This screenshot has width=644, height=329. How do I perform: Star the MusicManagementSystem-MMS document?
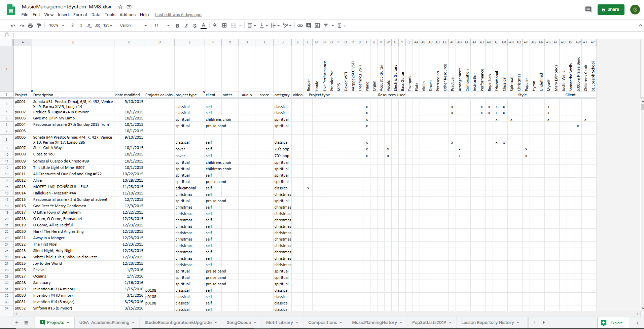coord(120,7)
